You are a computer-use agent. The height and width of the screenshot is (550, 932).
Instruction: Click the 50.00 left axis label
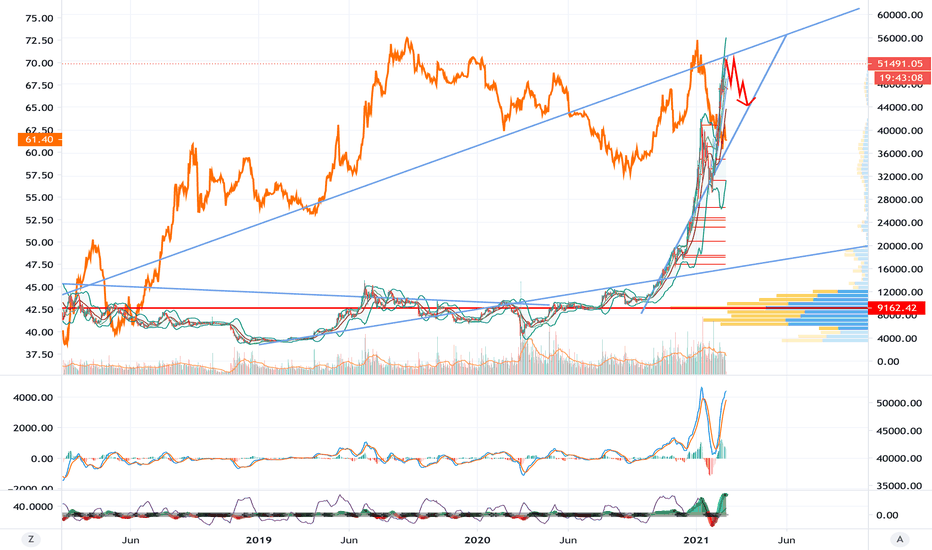point(39,242)
